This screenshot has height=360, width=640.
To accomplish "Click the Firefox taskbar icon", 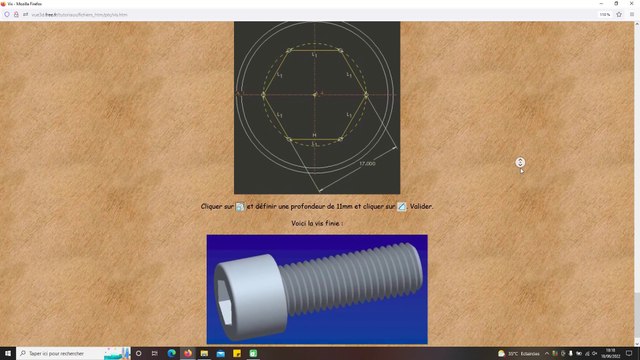I will click(x=188, y=353).
